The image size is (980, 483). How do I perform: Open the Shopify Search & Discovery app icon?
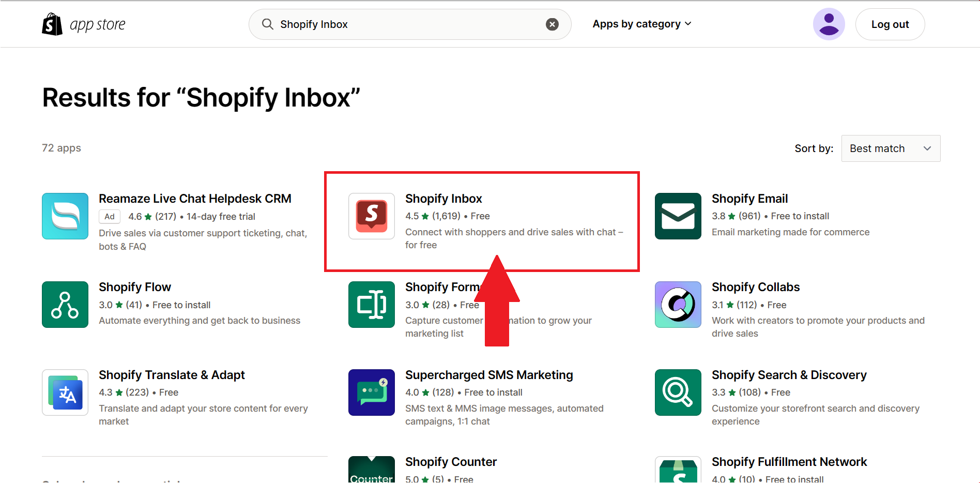click(x=678, y=393)
